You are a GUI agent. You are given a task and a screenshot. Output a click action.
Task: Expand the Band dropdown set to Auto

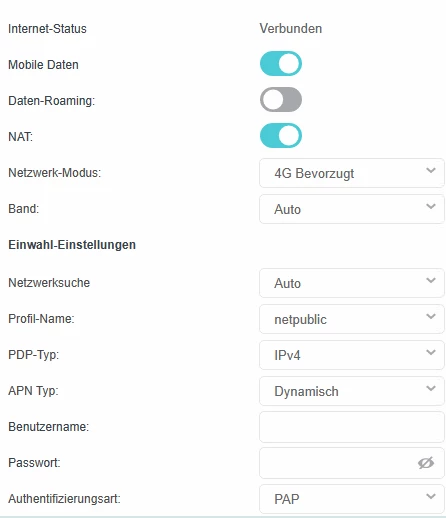[352, 209]
